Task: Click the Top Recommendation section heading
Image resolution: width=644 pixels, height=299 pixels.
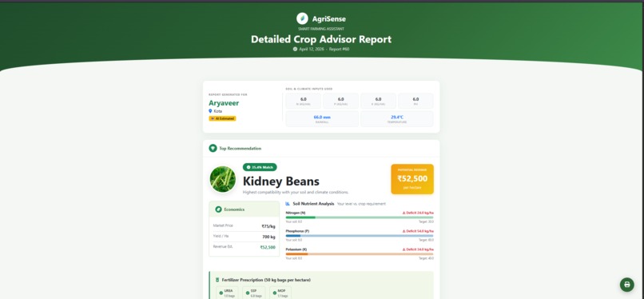Action: click(241, 148)
